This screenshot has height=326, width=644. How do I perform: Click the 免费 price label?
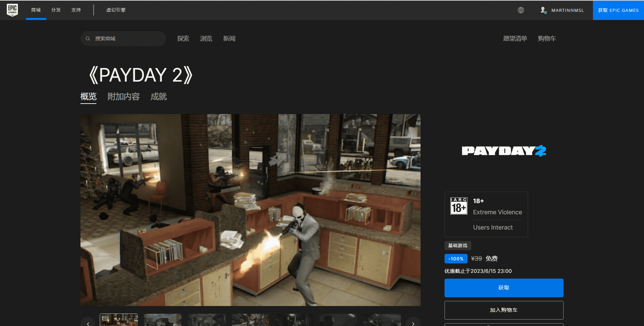pyautogui.click(x=492, y=259)
